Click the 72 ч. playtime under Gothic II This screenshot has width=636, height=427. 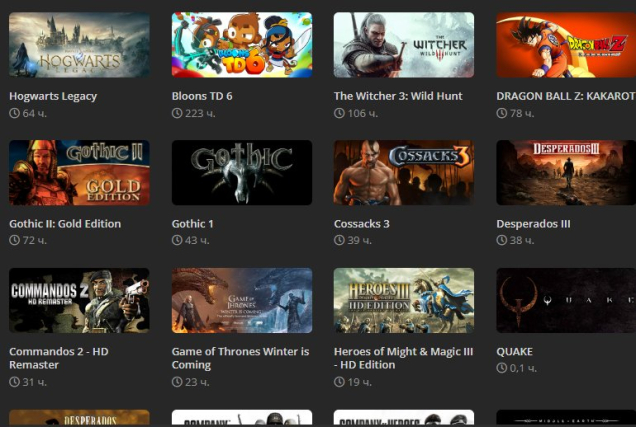[x=34, y=241]
